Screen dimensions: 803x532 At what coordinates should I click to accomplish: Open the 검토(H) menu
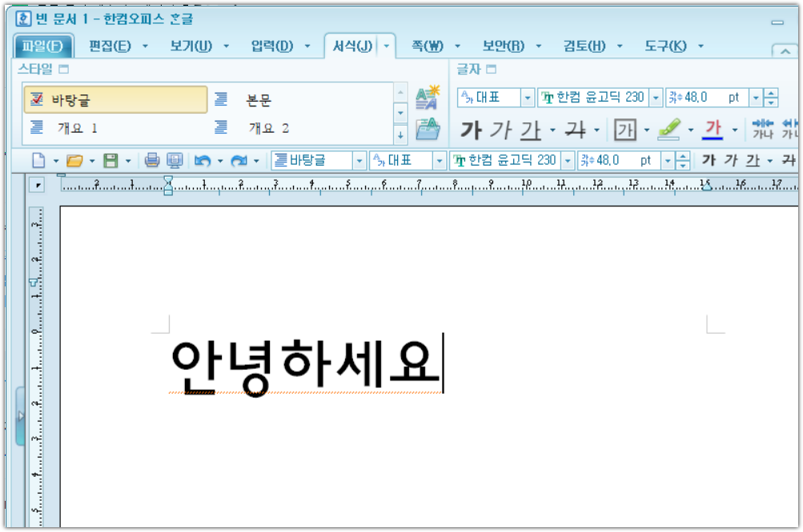click(x=584, y=46)
